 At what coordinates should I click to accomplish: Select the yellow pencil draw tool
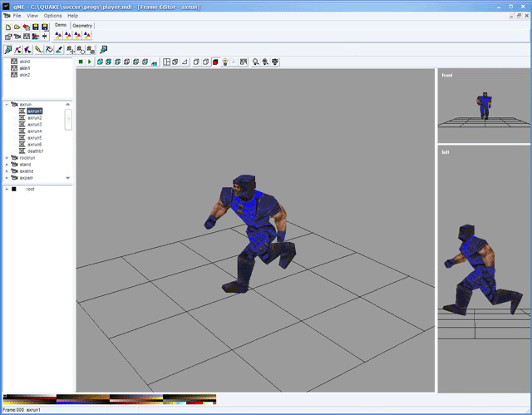point(39,50)
